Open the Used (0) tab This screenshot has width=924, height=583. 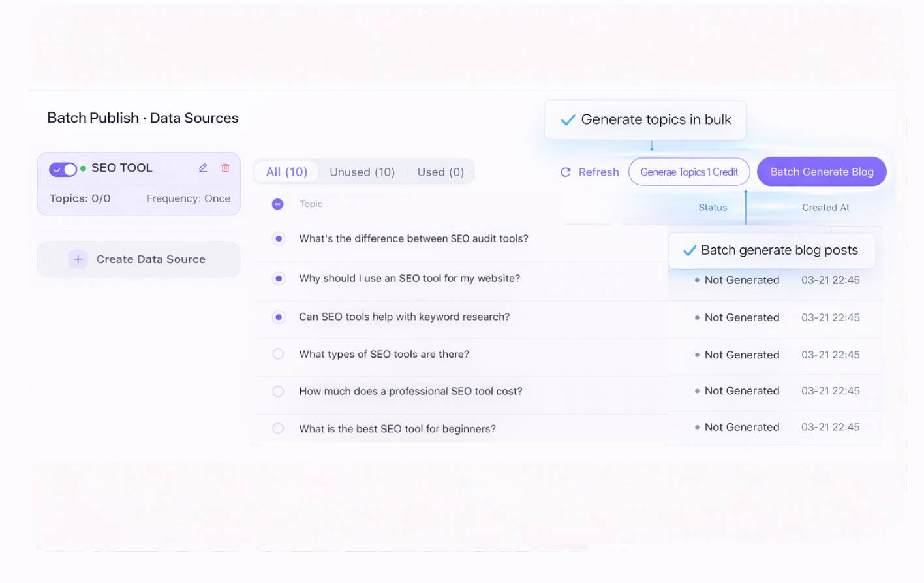440,172
